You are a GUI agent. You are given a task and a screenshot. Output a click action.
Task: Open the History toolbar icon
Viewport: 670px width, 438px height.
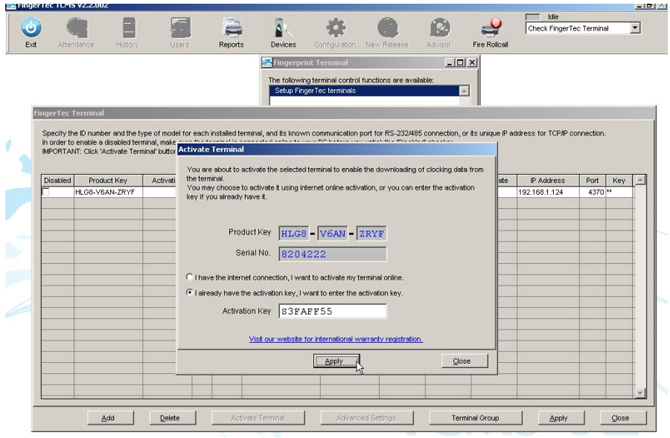click(129, 28)
